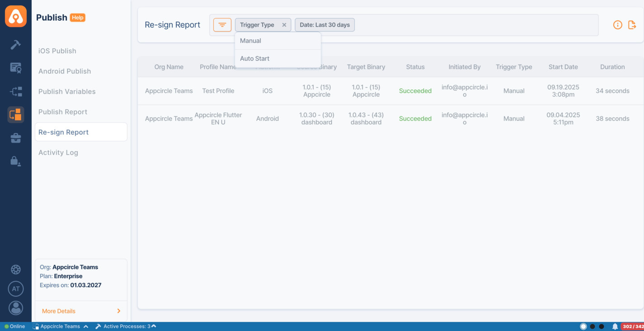This screenshot has height=331, width=644.
Task: Click the export report icon
Action: pyautogui.click(x=632, y=25)
